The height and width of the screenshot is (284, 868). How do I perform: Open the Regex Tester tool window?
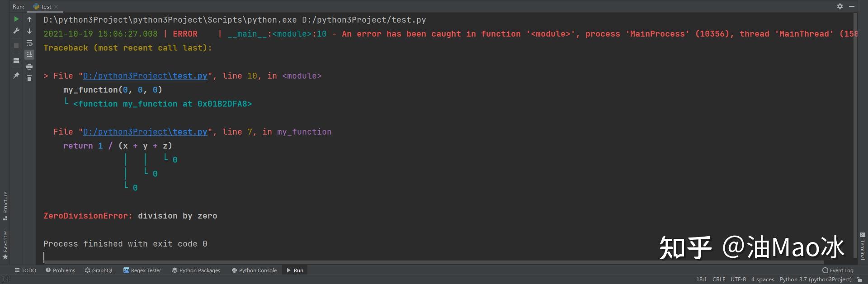142,270
